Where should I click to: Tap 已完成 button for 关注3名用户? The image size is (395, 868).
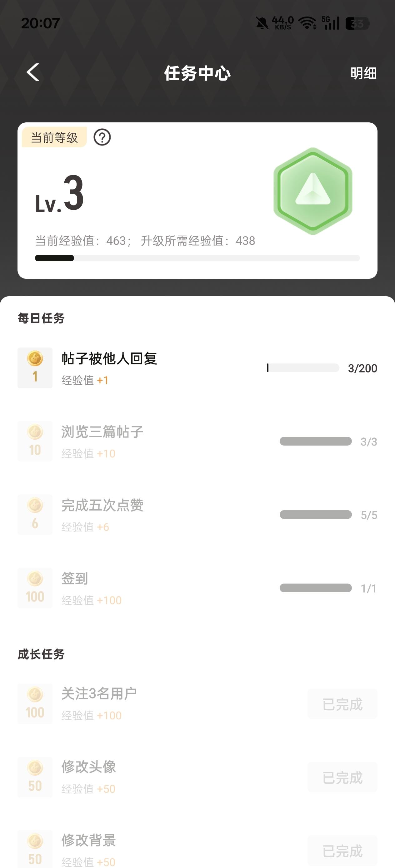point(342,704)
